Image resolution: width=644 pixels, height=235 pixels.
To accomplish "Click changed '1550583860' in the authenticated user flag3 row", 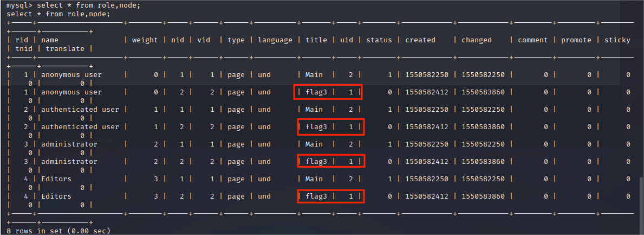I will pos(483,127).
